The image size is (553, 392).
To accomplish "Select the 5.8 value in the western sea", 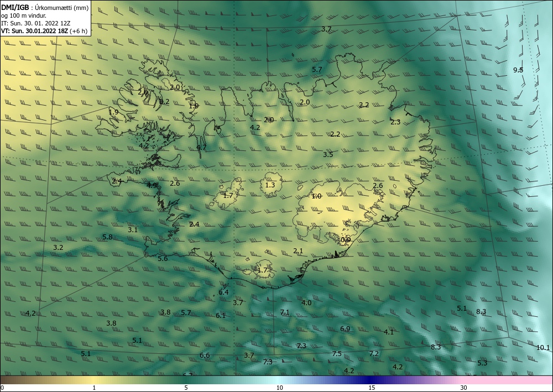I will click(108, 237).
